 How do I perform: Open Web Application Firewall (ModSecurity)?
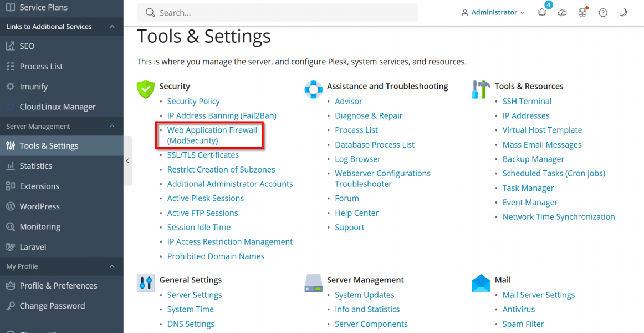click(212, 135)
